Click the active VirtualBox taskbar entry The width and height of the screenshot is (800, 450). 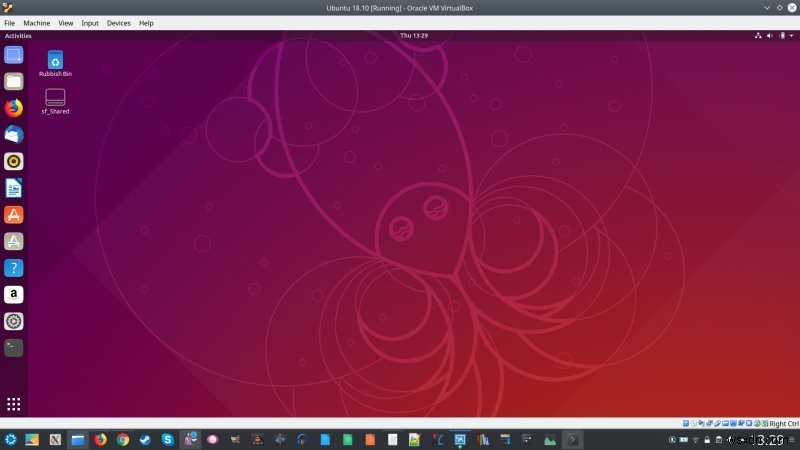click(460, 439)
